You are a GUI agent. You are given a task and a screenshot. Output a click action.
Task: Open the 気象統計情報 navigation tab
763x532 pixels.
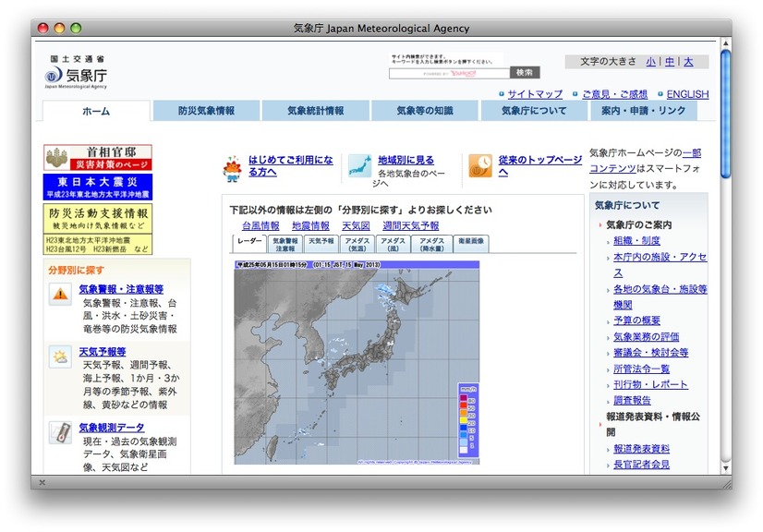pos(315,111)
